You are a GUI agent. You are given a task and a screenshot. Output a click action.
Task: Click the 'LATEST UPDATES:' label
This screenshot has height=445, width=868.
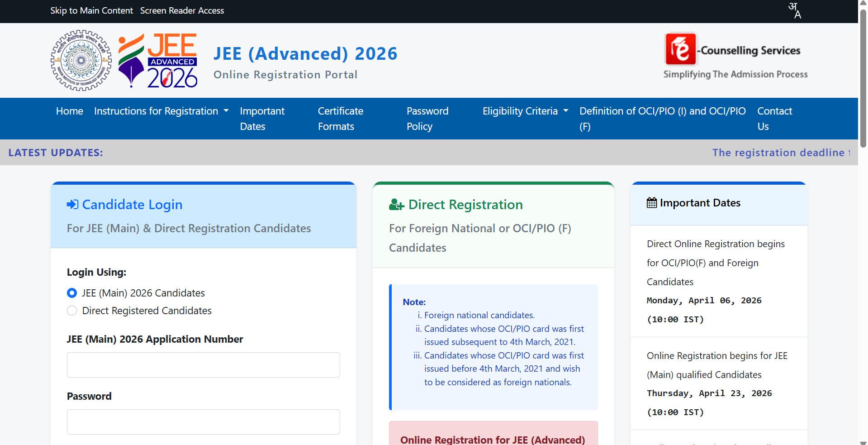coord(56,153)
